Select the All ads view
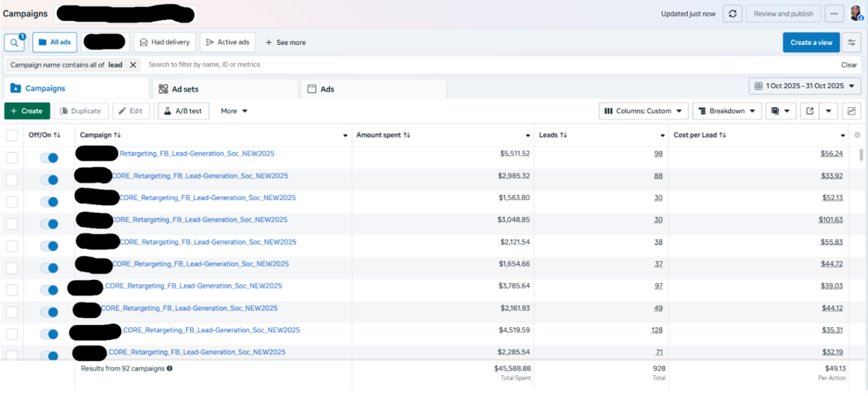Screen dimensions: 868x396 pos(54,42)
